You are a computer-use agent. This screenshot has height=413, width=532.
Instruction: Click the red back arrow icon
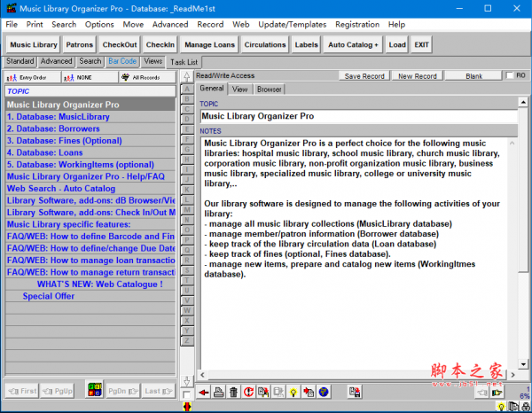point(204,392)
